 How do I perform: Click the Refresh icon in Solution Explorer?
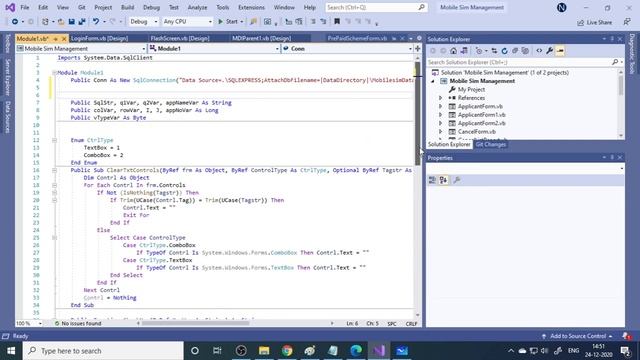(504, 51)
